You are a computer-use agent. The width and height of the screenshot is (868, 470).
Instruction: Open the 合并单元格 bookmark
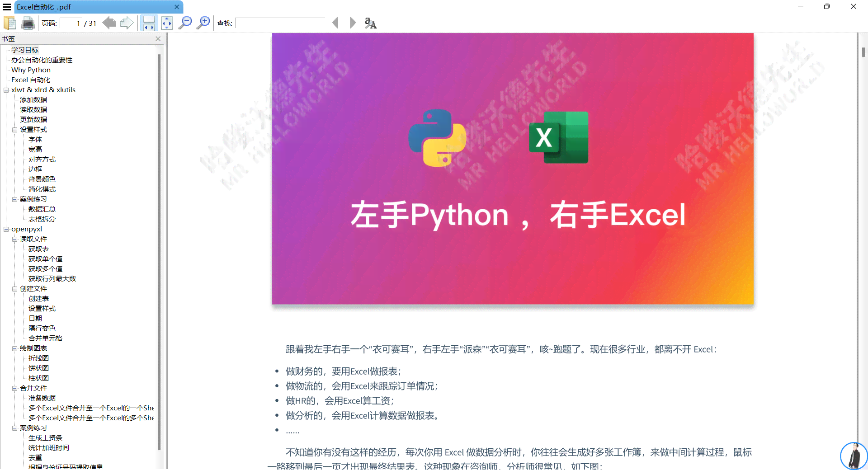[45, 338]
